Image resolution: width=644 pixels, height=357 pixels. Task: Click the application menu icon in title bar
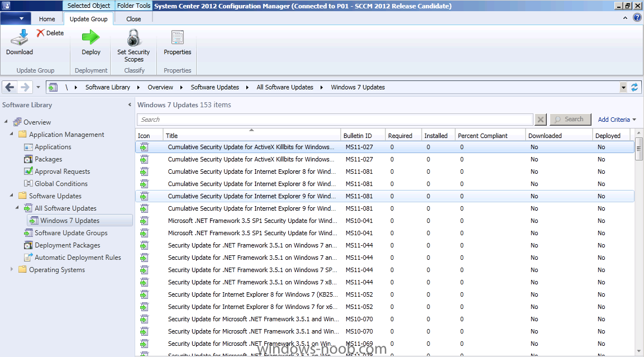click(6, 6)
